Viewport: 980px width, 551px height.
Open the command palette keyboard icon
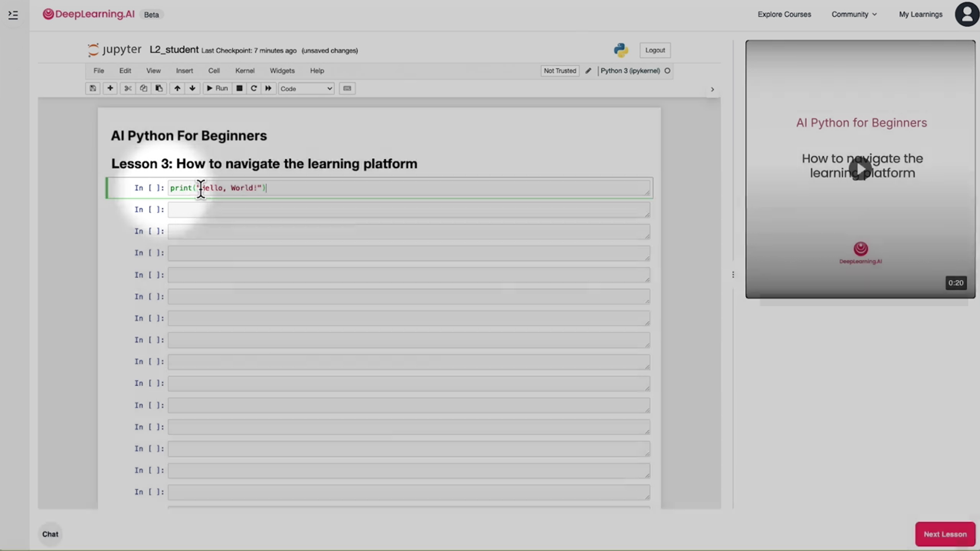click(x=347, y=88)
